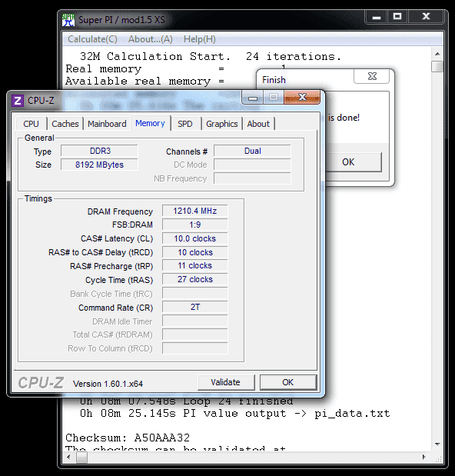This screenshot has height=476, width=455.
Task: Click the RAS# Precharge (tRP) label
Action: [x=111, y=266]
